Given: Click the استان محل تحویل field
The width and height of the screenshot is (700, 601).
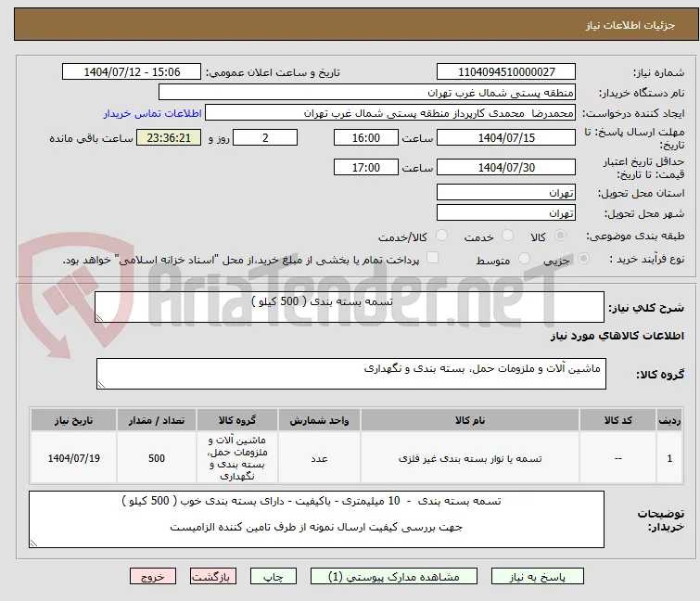Looking at the screenshot, I should 506,192.
